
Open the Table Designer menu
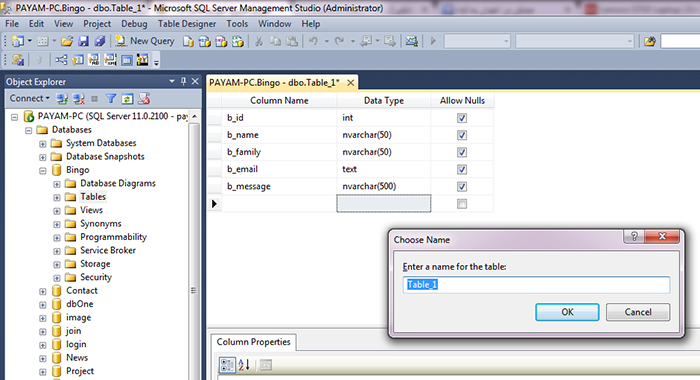coord(187,24)
